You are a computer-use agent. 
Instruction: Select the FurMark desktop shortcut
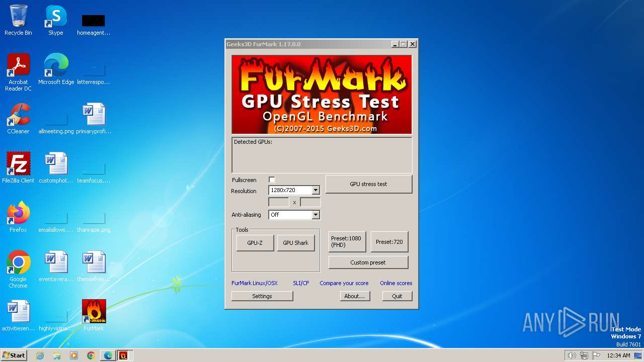94,316
